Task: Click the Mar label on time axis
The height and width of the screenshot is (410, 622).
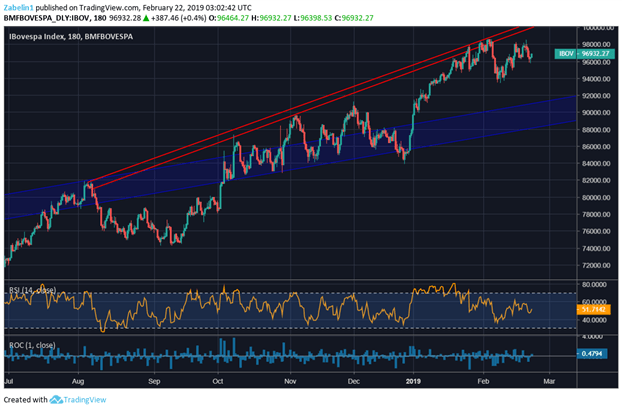Action: click(549, 381)
